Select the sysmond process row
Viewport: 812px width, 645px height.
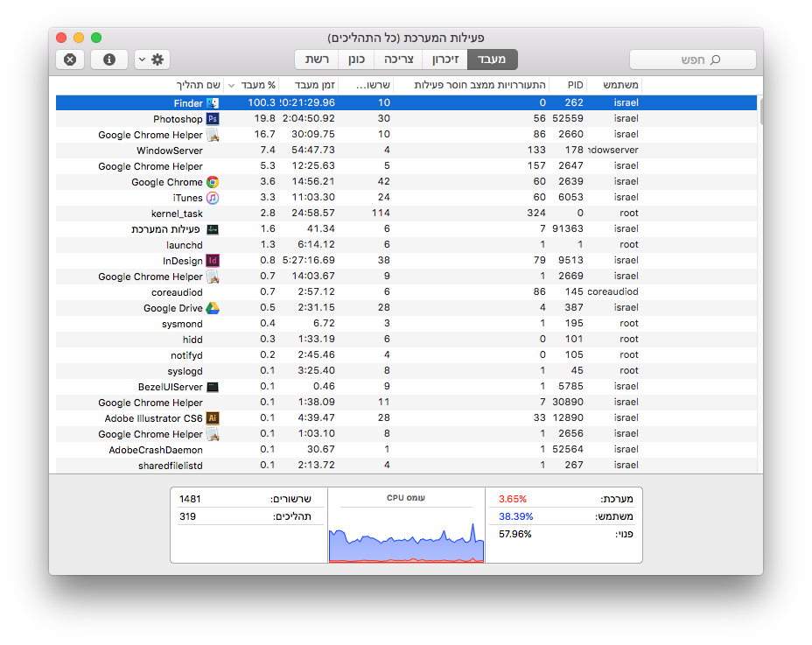point(406,323)
